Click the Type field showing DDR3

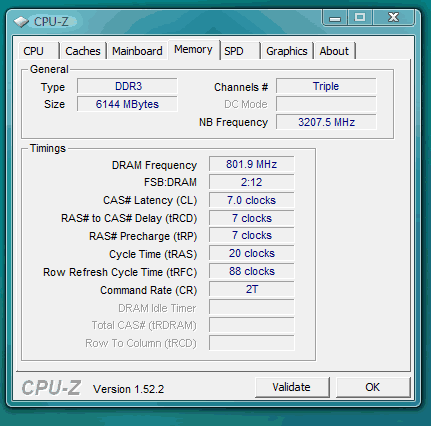(x=127, y=86)
